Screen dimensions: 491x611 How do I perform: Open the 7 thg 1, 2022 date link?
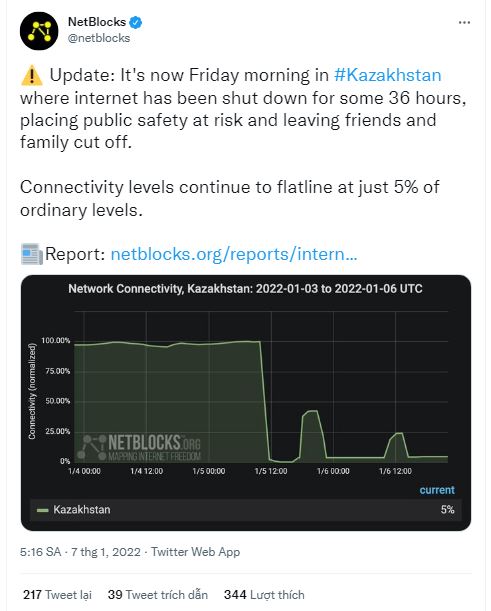[106, 552]
